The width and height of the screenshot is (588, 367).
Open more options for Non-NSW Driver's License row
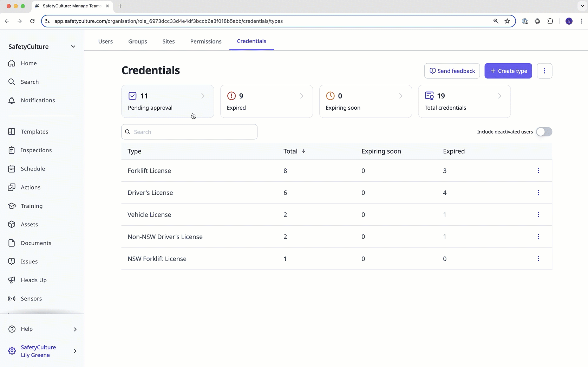pyautogui.click(x=538, y=237)
